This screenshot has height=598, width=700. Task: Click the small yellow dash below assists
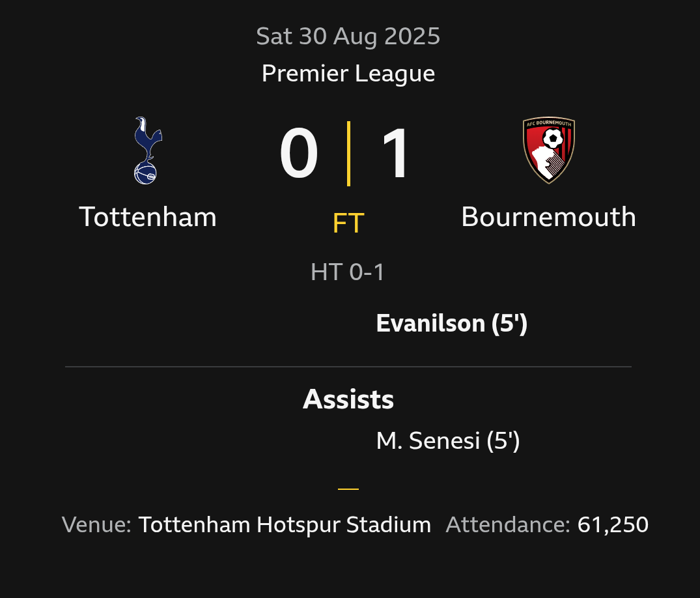(x=348, y=489)
